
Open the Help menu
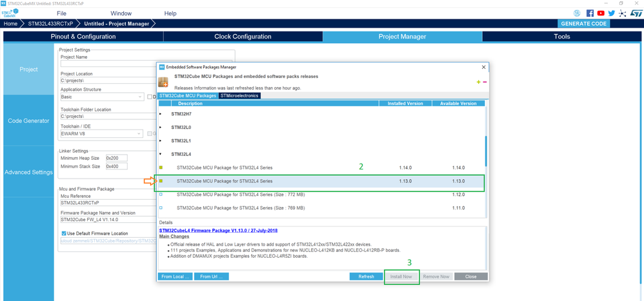click(x=170, y=13)
